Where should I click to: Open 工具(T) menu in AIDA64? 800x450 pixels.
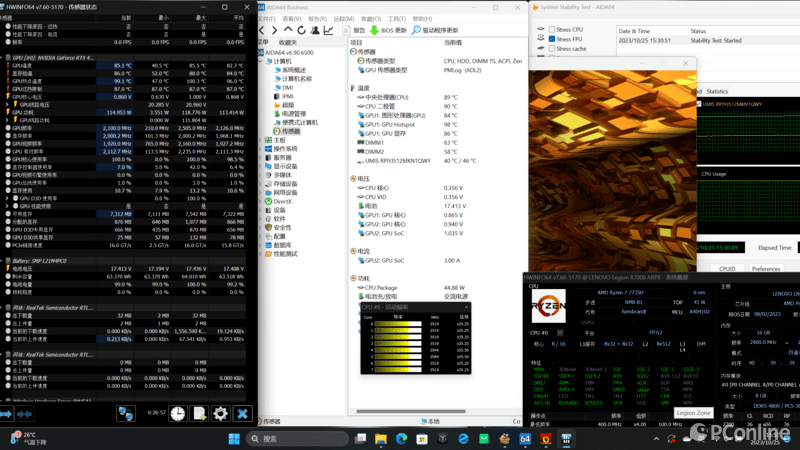click(x=397, y=19)
